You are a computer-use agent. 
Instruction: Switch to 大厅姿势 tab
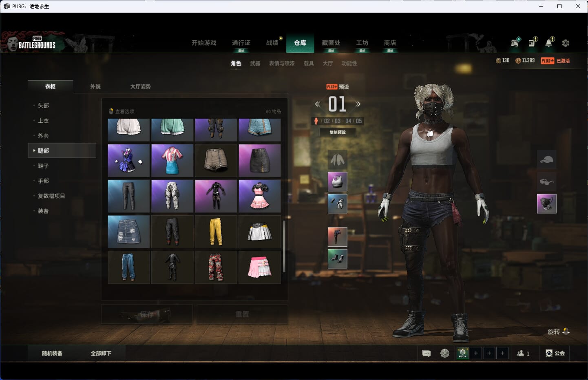coord(141,86)
